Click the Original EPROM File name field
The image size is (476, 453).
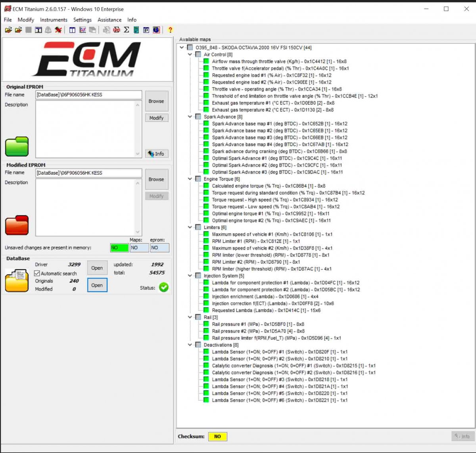pyautogui.click(x=88, y=95)
